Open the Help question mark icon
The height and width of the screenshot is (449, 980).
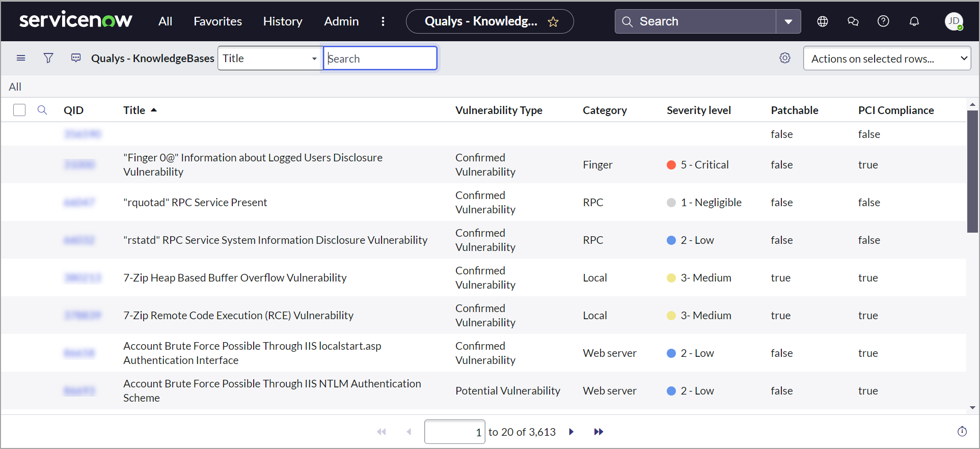[x=884, y=21]
